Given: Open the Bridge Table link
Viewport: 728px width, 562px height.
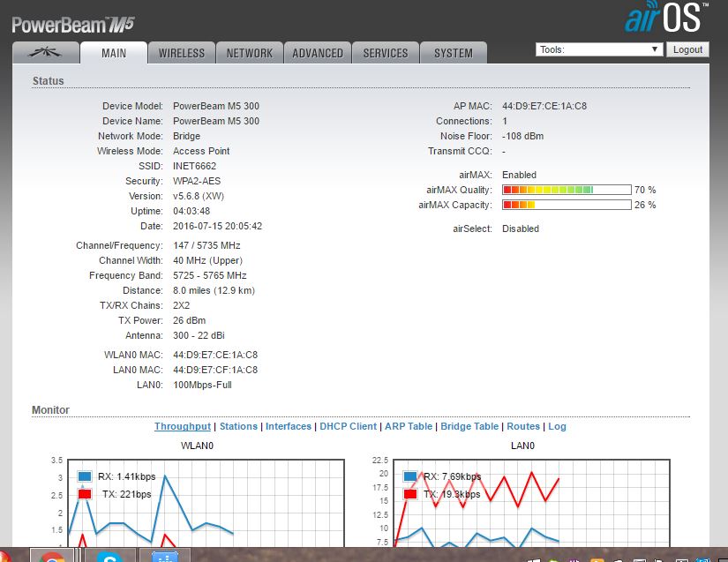Looking at the screenshot, I should tap(469, 426).
